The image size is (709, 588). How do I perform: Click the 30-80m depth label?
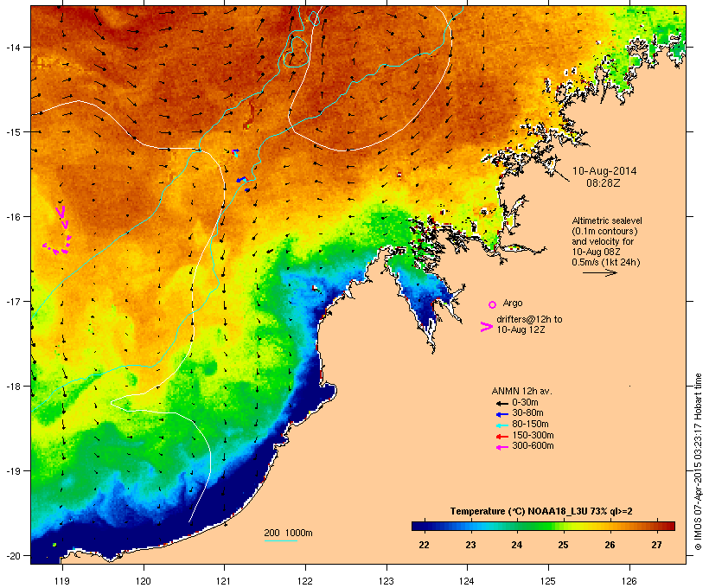click(527, 413)
